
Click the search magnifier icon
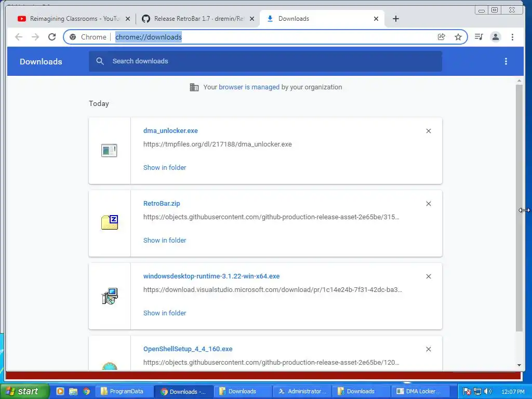(x=100, y=61)
